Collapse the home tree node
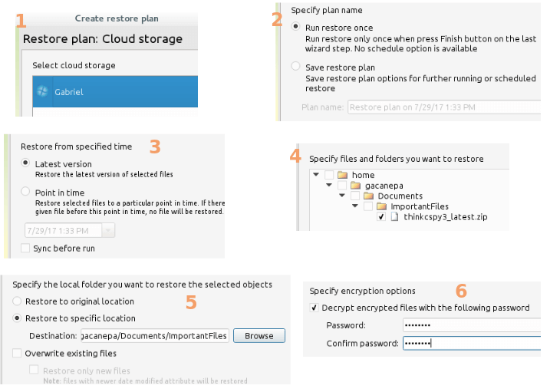 [316, 174]
